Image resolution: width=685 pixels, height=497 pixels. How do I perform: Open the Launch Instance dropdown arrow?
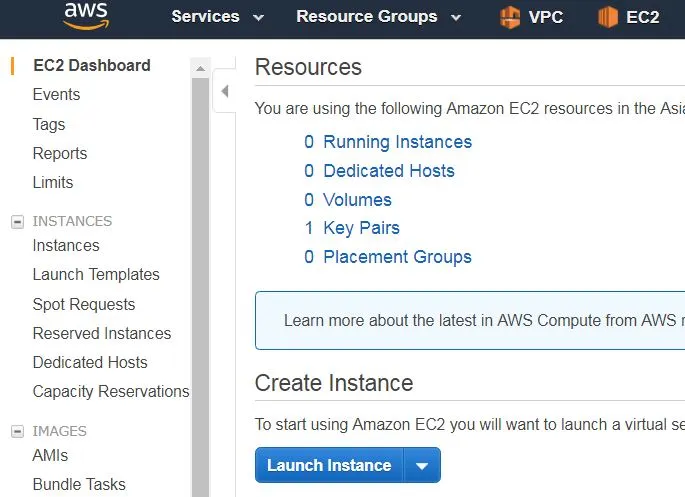[x=422, y=466]
